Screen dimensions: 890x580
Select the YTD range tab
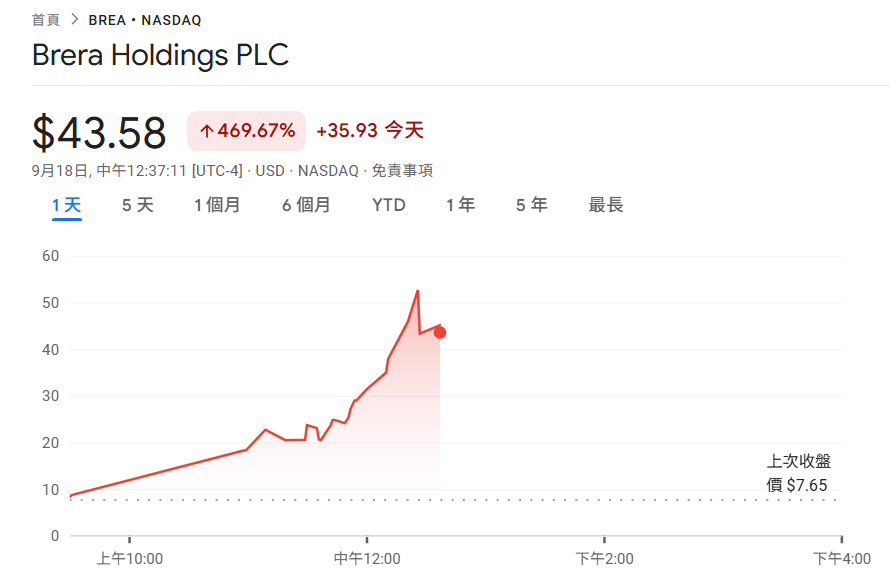tap(389, 205)
